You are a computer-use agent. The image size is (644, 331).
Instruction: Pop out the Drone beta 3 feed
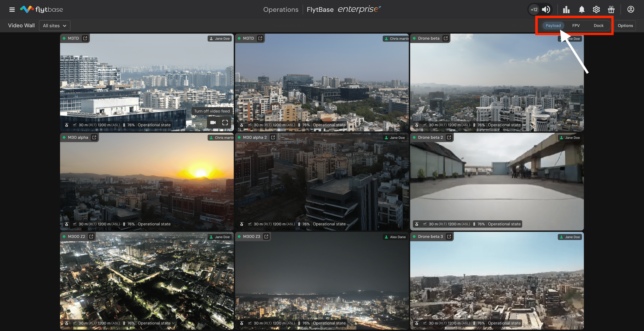[449, 236]
